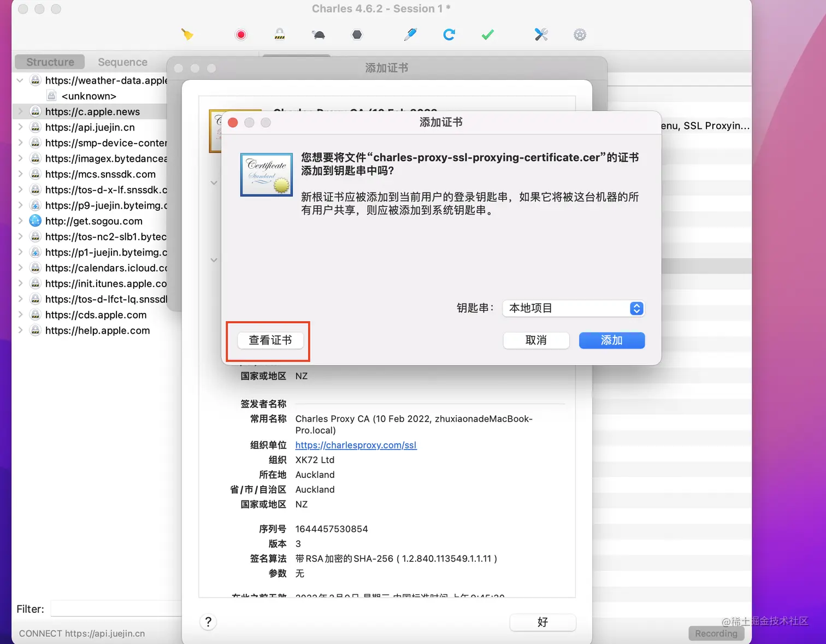Screen dimensions: 826x644
Task: Toggle SSL proxying with the lock icon
Action: [x=279, y=34]
